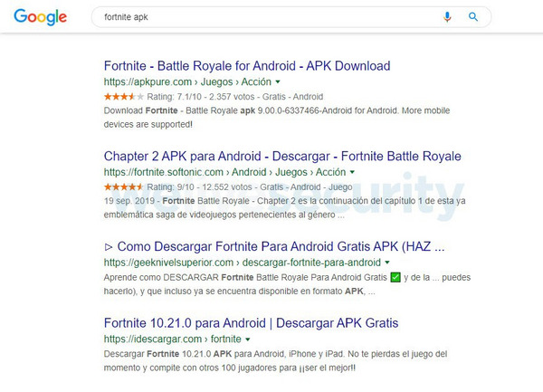
Task: Focus the search box containing fortnite apk
Action: 262,17
